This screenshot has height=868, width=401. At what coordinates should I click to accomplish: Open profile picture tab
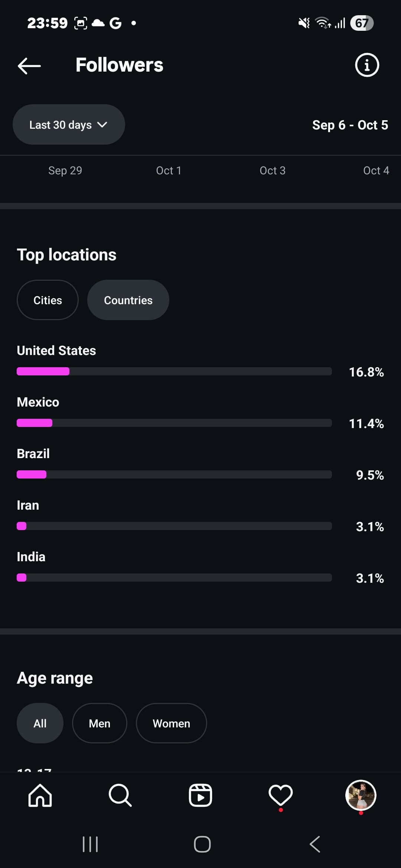[x=361, y=795]
